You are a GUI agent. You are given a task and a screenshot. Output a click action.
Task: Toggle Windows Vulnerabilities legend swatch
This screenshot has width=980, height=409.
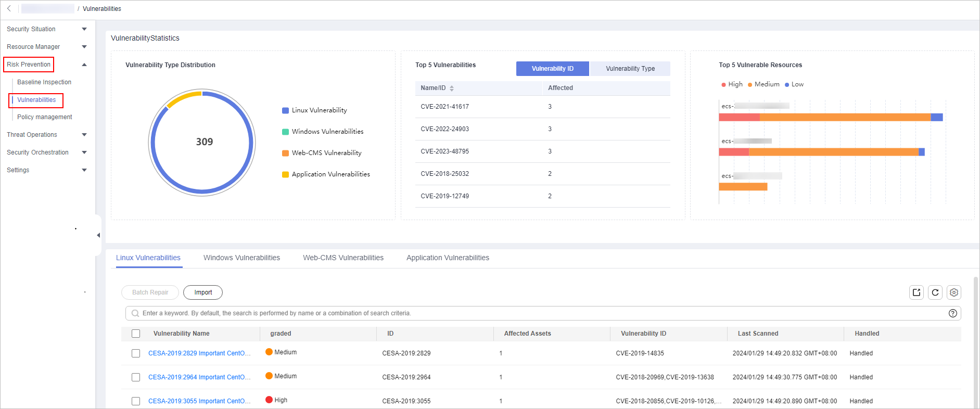click(285, 132)
